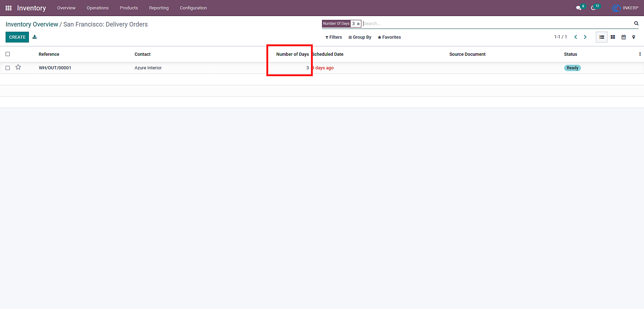Open the conversations chat icon
Viewport: 644px width, 309px height.
pyautogui.click(x=578, y=8)
